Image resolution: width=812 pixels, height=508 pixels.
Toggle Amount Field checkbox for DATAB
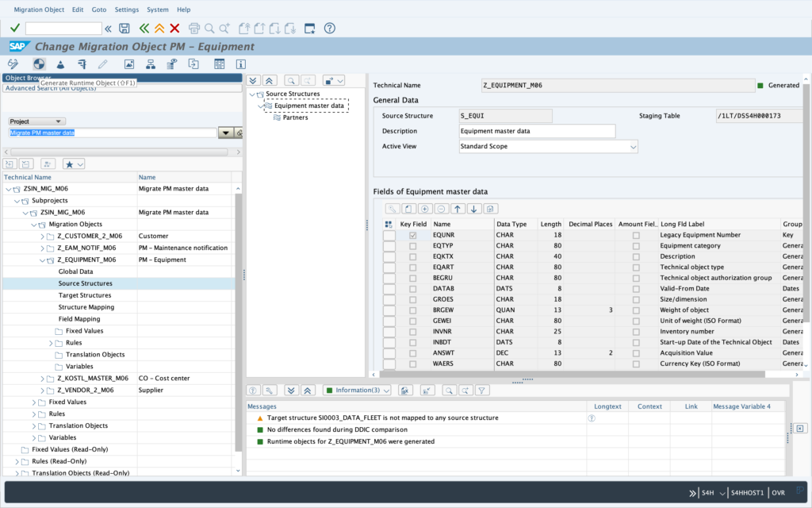(x=636, y=289)
